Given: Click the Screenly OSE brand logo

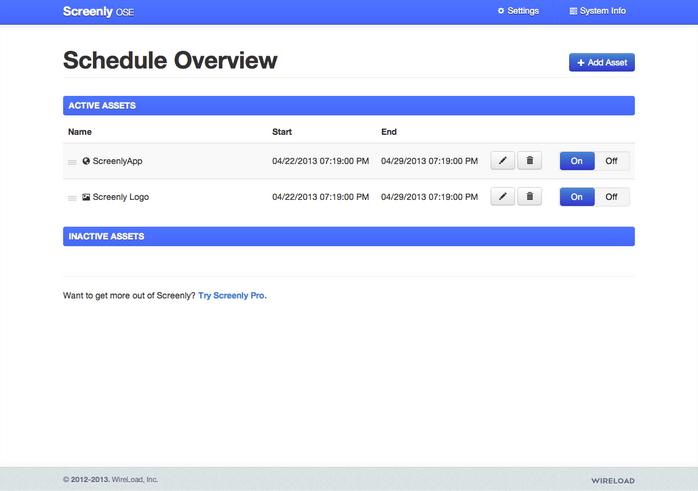Looking at the screenshot, I should click(x=98, y=12).
